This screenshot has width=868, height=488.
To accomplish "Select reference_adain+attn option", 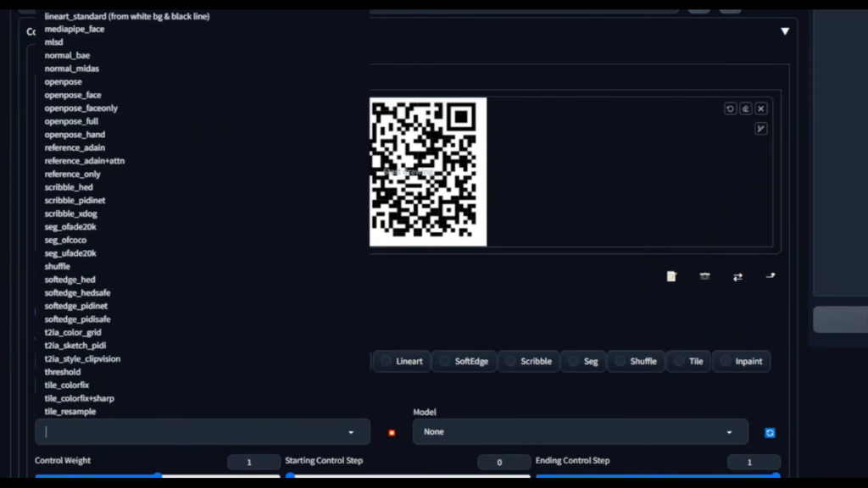I will pyautogui.click(x=84, y=161).
